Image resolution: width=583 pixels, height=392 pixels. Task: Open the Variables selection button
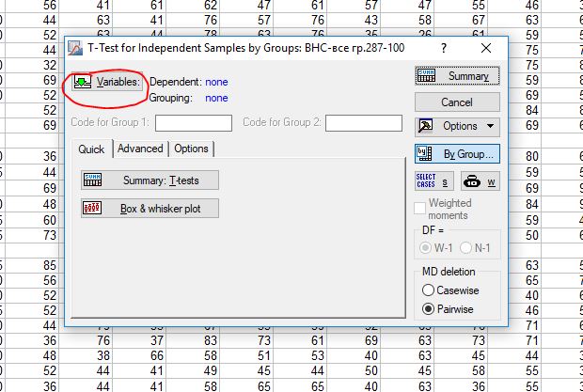click(105, 83)
